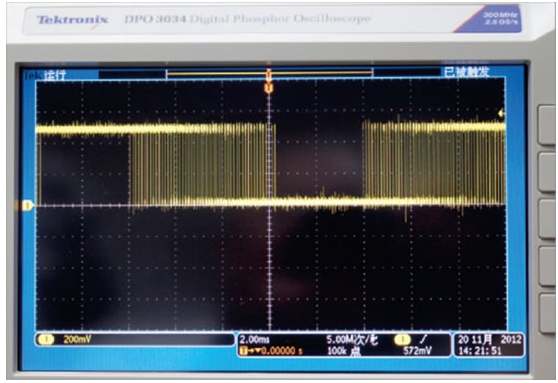Click the rising-edge trigger slope icon
Screen dimensions: 558x383
424,339
